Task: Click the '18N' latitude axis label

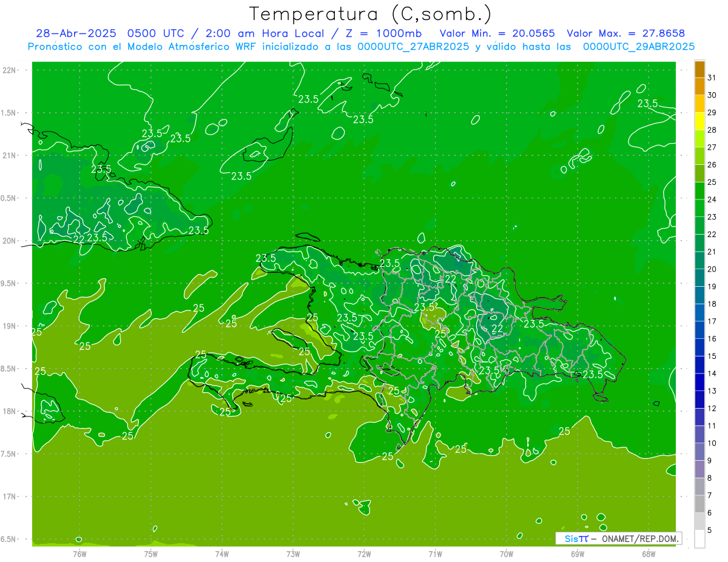Action: click(x=10, y=411)
